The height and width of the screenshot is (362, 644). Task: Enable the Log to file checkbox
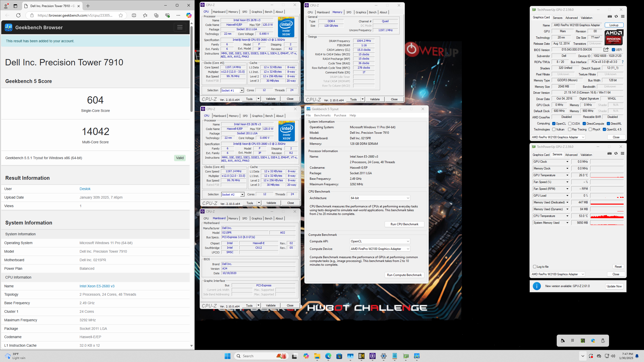[535, 266]
